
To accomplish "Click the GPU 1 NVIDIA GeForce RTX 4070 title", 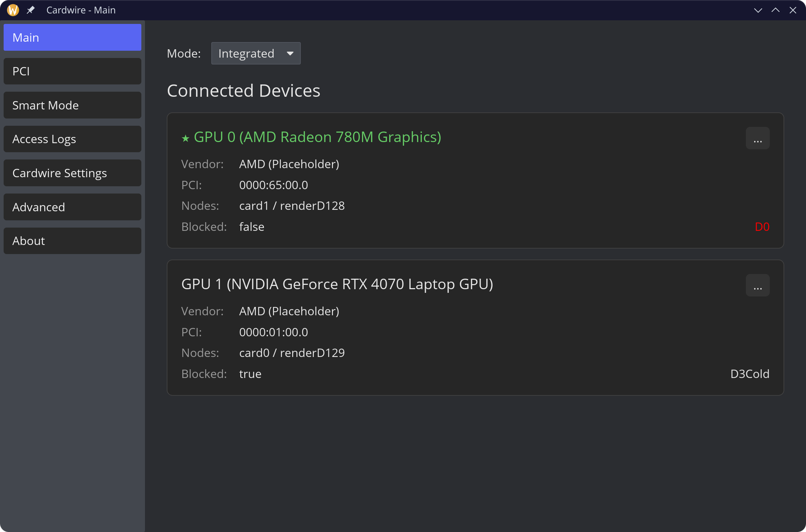I will click(x=337, y=284).
